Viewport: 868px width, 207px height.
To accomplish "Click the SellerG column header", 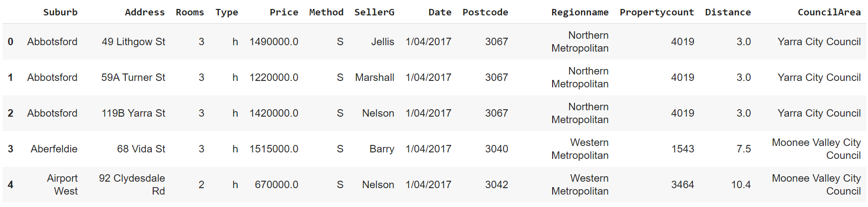I will click(x=374, y=12).
